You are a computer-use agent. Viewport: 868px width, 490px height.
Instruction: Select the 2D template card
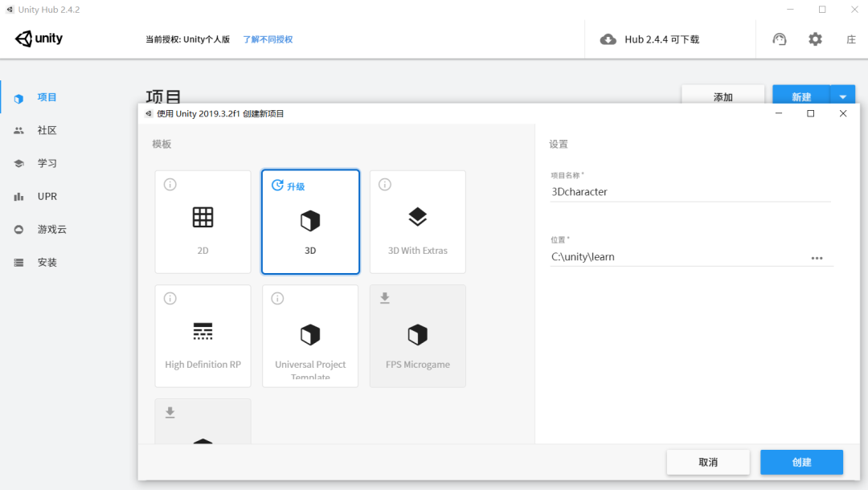[203, 222]
